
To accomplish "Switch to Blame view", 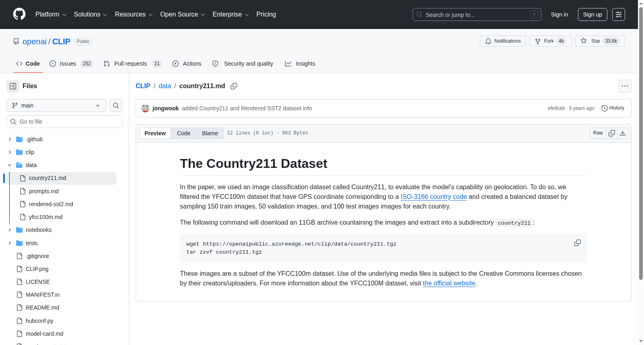I will tap(210, 133).
